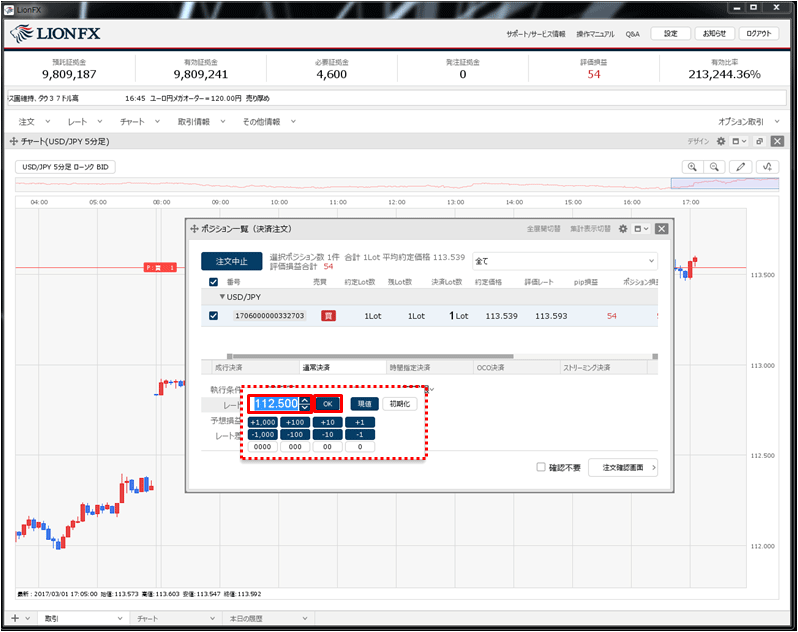The image size is (798, 632).
Task: Click the LIONFX logo
Action: pos(55,34)
